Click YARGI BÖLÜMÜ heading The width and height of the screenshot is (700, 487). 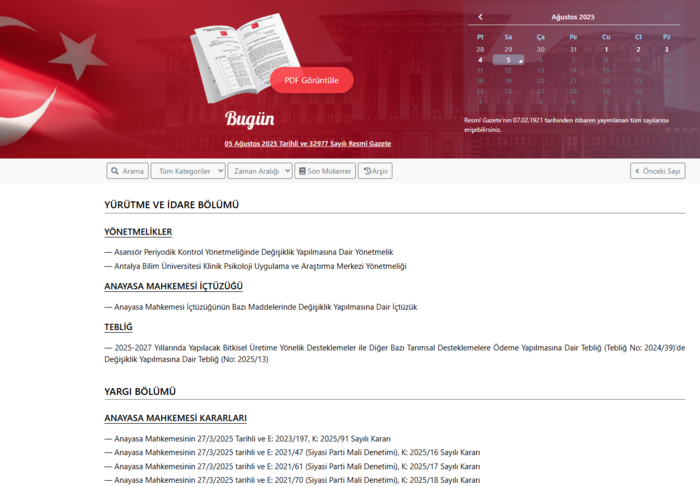[140, 391]
